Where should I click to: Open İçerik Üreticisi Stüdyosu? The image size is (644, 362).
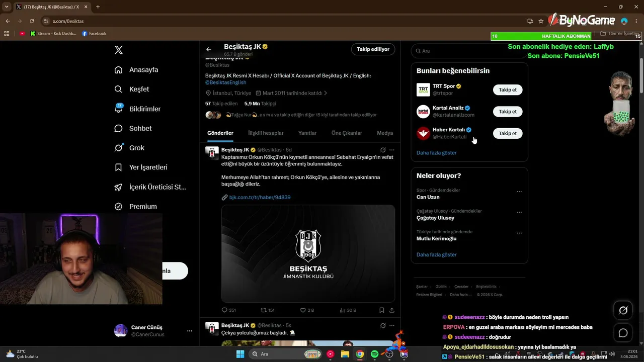[x=150, y=187]
